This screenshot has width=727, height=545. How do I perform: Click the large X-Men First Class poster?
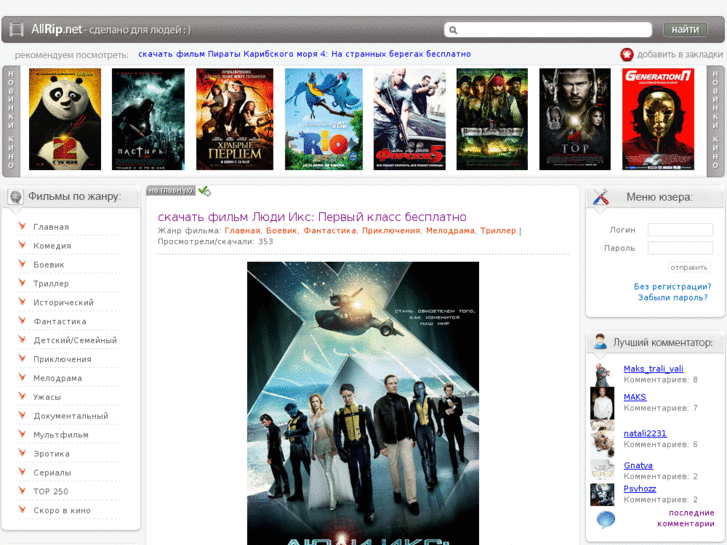pyautogui.click(x=363, y=404)
